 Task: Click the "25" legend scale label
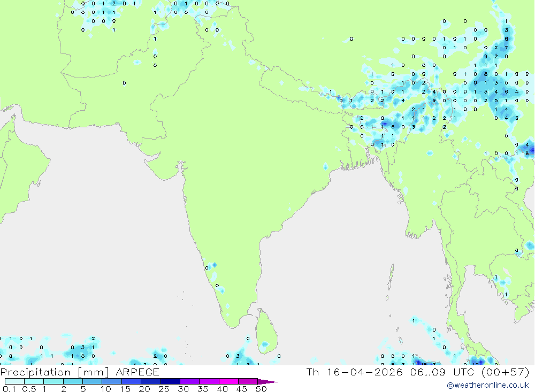(164, 389)
